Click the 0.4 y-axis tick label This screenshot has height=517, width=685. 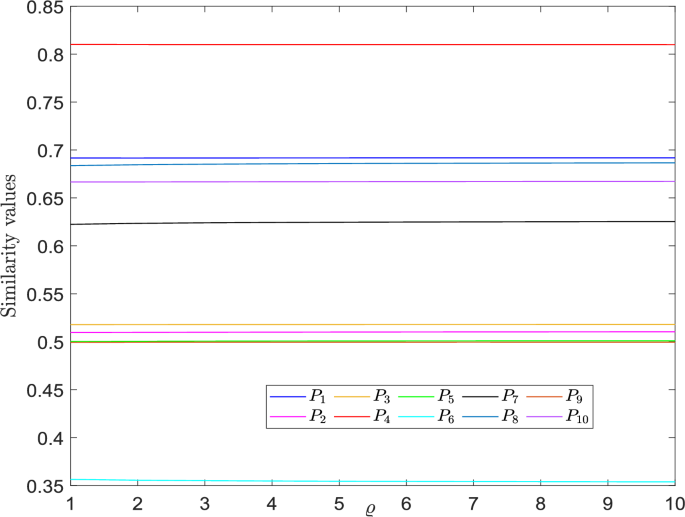[52, 437]
